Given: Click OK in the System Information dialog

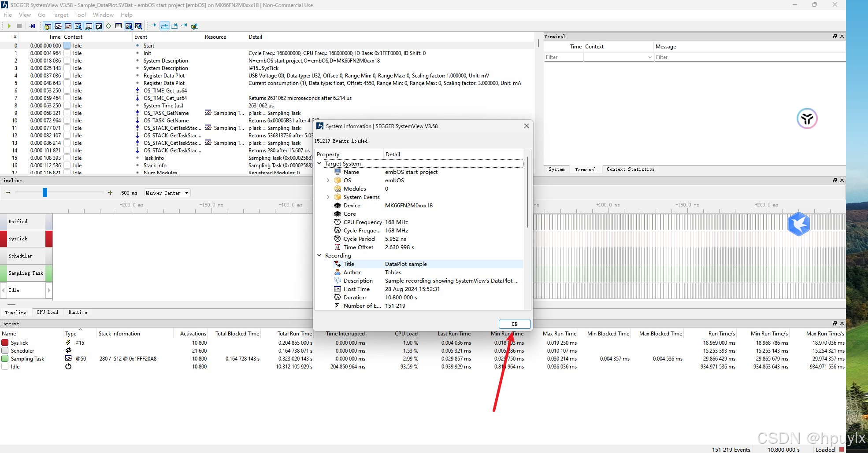Looking at the screenshot, I should click(514, 324).
